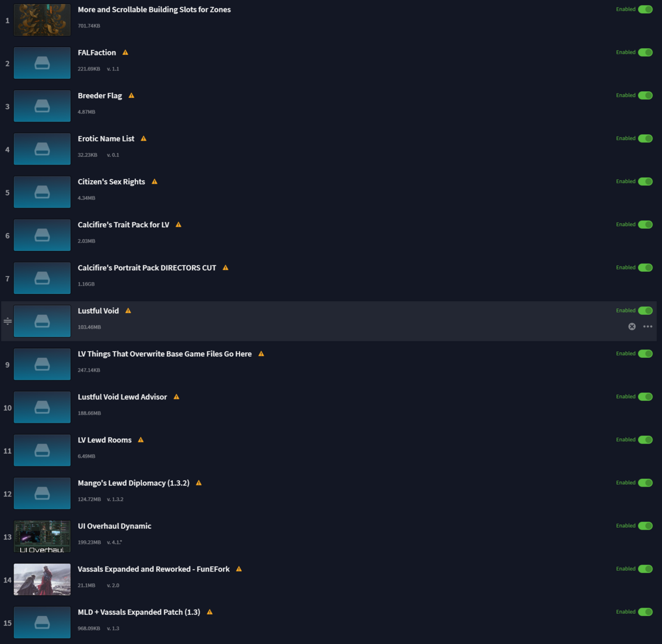Open Vassals Expanded and Reworked thumbnail image
Image resolution: width=662 pixels, height=644 pixels.
(x=42, y=580)
